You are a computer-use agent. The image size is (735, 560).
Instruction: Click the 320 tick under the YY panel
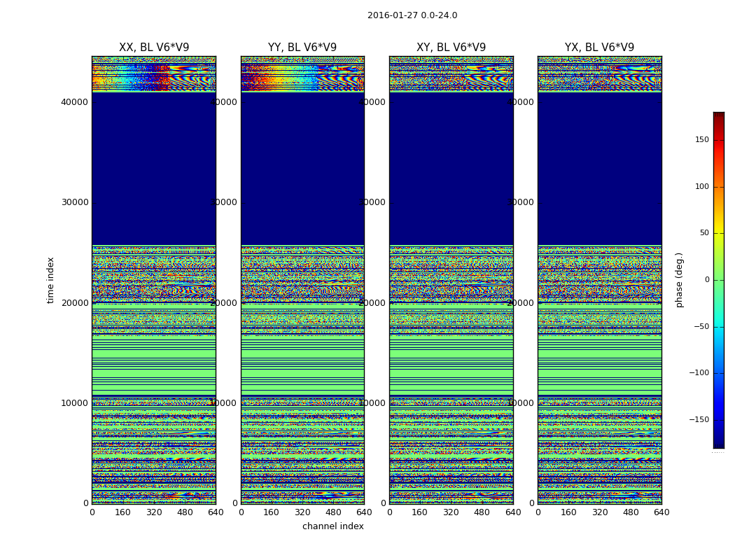(302, 512)
